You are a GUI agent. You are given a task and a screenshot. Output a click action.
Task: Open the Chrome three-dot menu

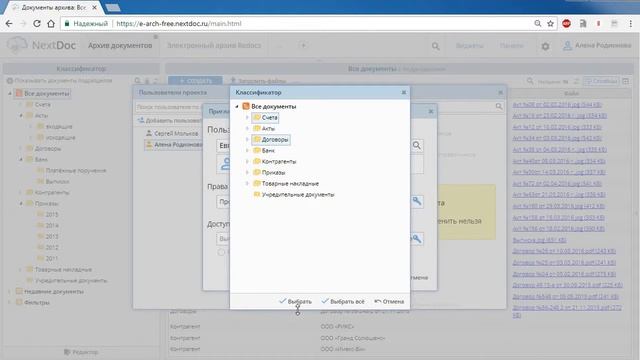point(631,24)
